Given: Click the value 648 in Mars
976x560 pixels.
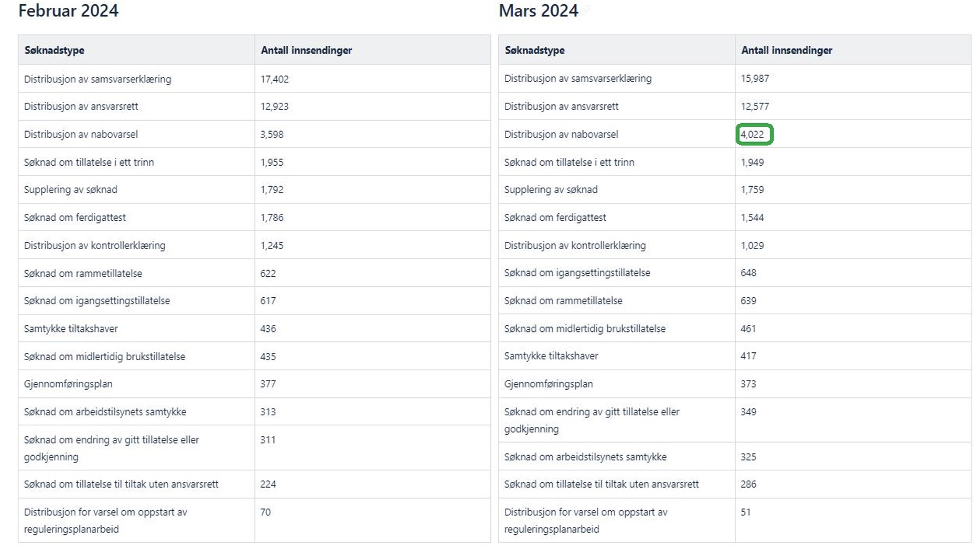Looking at the screenshot, I should point(748,273).
